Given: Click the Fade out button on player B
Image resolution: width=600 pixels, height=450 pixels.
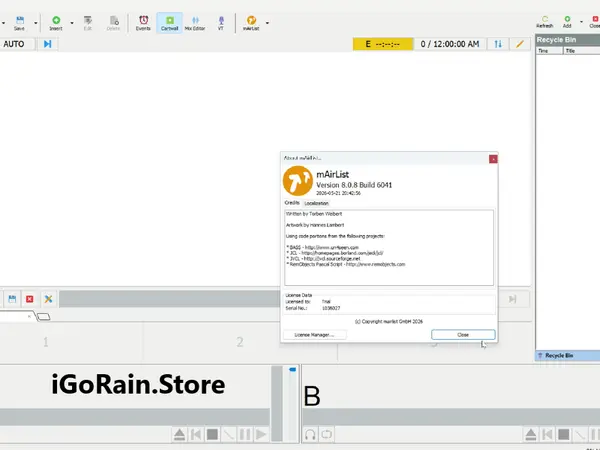Looking at the screenshot, I should (580, 434).
